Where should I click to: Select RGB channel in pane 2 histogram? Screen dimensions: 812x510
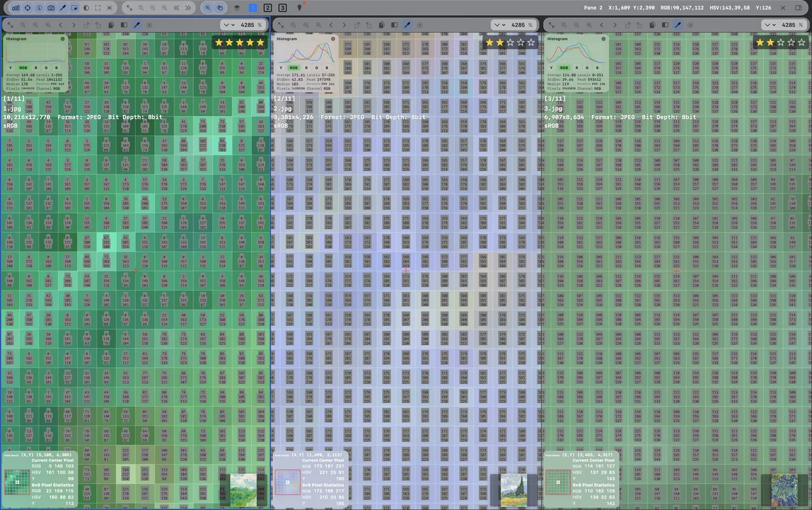pos(293,67)
